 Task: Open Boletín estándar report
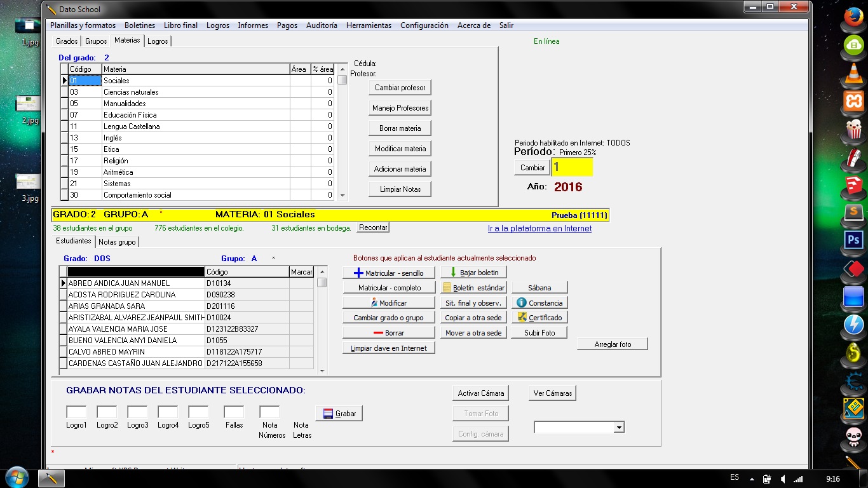coord(473,288)
